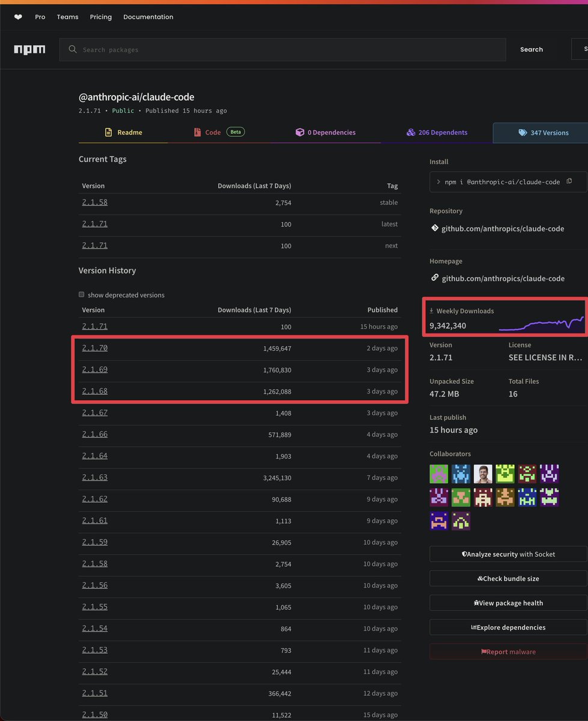Click the Code tab file icon

point(197,132)
